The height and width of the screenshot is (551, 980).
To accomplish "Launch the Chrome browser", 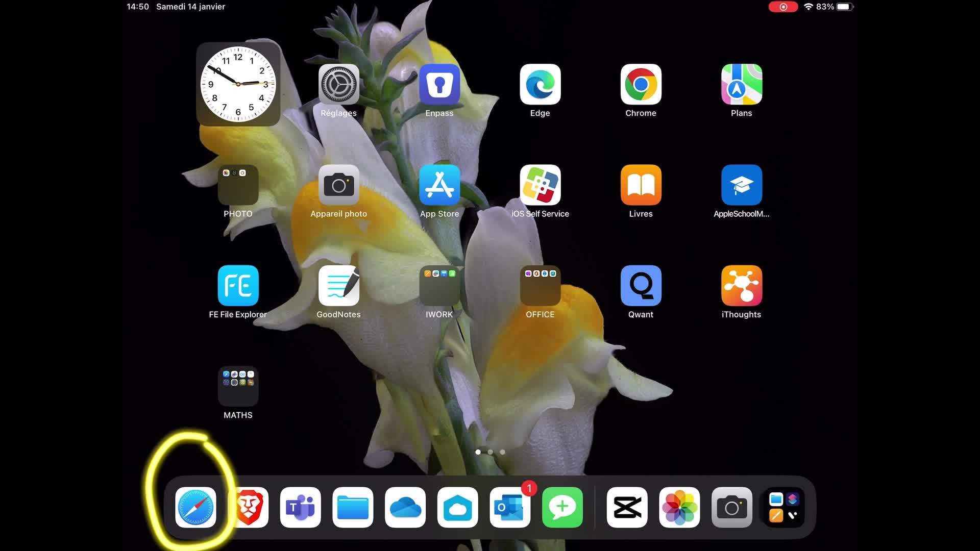I will click(x=641, y=84).
